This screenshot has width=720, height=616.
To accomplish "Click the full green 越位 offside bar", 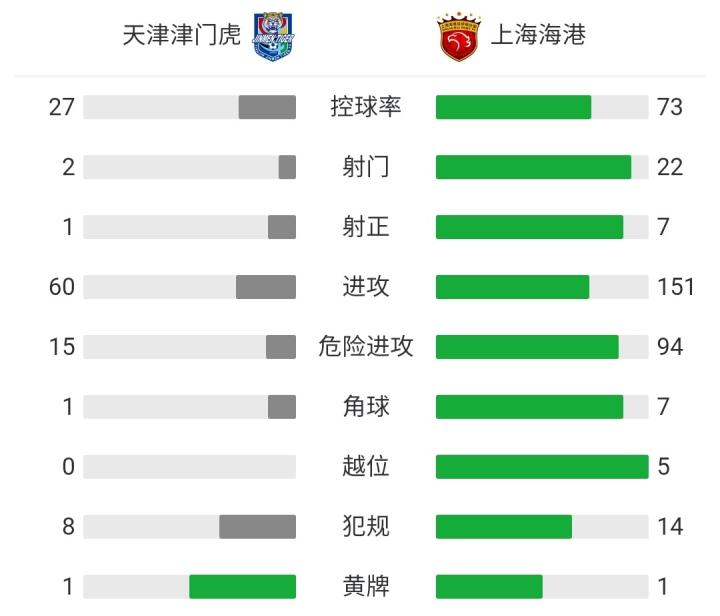I will [x=542, y=467].
